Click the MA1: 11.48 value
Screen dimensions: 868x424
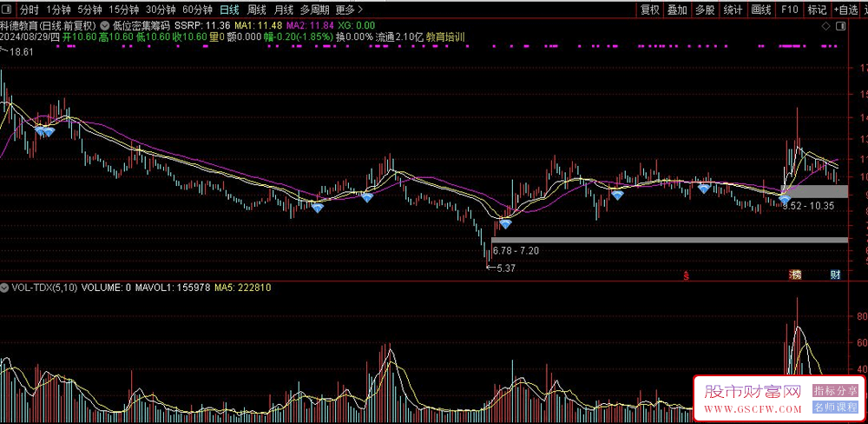pyautogui.click(x=259, y=25)
